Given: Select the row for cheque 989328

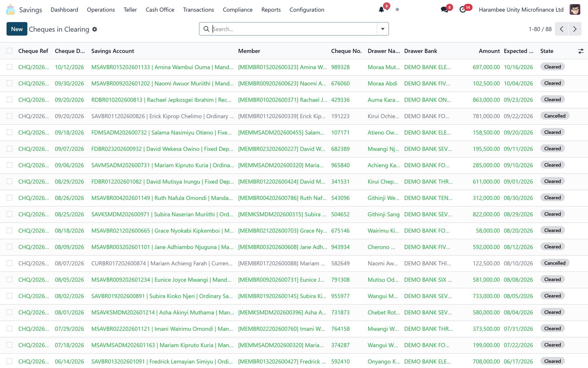Looking at the screenshot, I should (10, 67).
